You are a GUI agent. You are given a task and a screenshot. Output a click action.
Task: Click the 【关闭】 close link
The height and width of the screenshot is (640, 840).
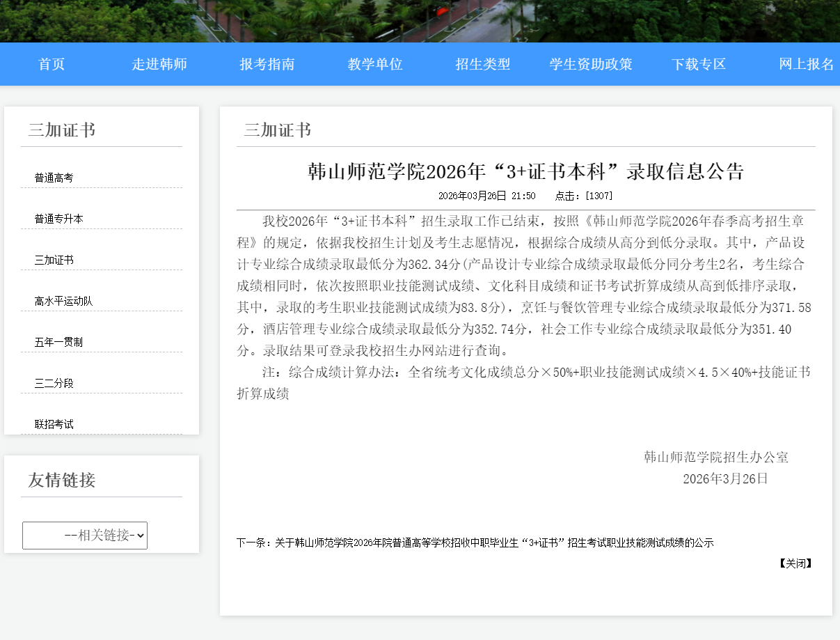click(x=794, y=563)
